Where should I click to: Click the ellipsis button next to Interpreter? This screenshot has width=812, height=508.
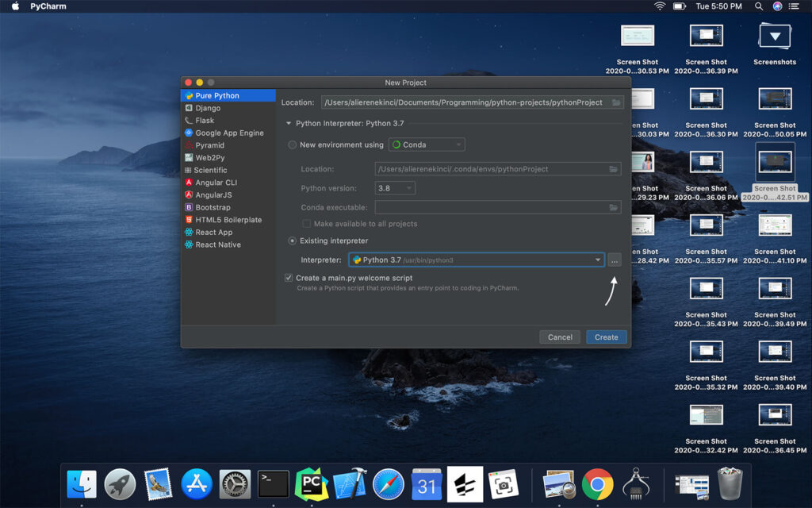pyautogui.click(x=615, y=260)
